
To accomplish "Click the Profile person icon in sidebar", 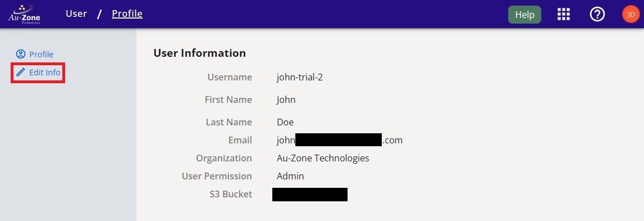I will 21,54.
